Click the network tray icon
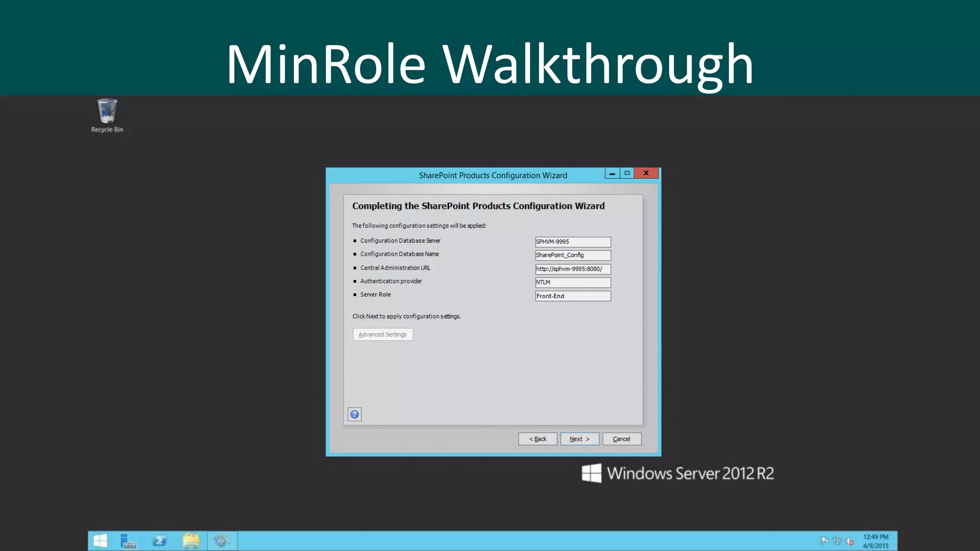980x551 pixels. 837,541
